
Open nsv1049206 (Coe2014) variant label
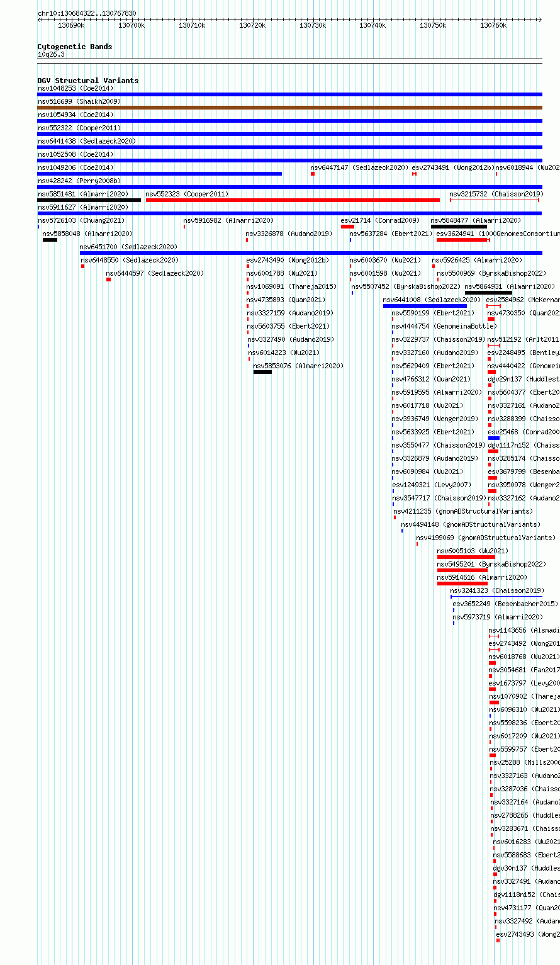click(76, 167)
